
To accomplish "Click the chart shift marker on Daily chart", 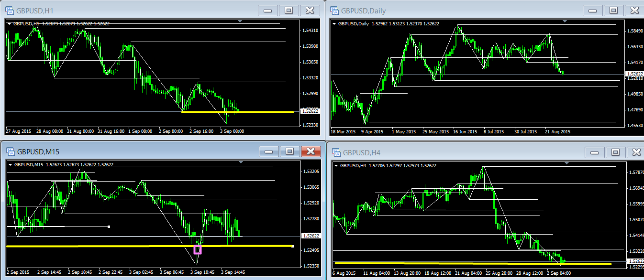I will (565, 21).
